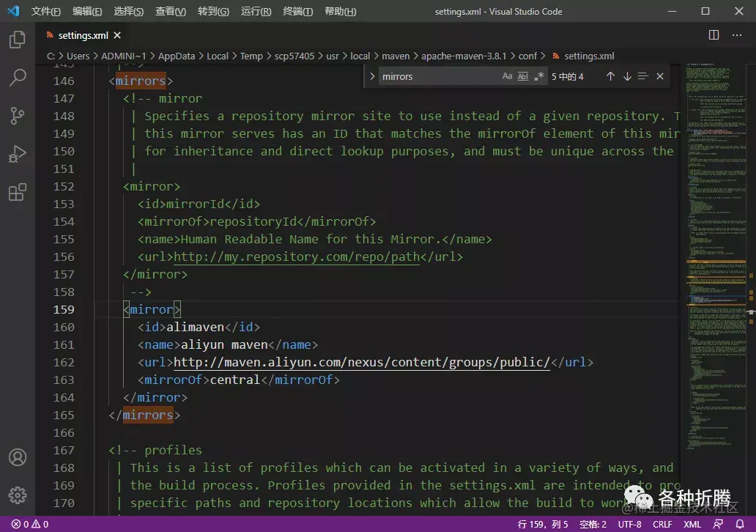
Task: Click the line and column indicator 行 159, 列 5
Action: pyautogui.click(x=543, y=524)
